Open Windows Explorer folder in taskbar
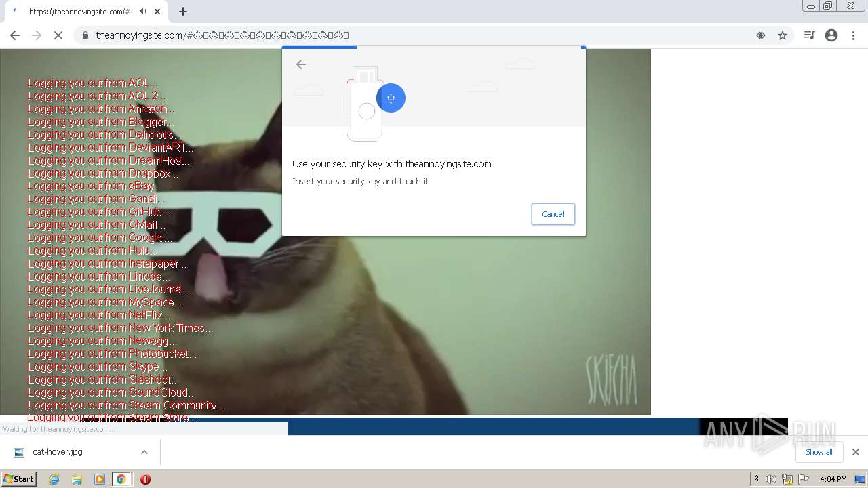This screenshot has height=488, width=868. click(77, 479)
